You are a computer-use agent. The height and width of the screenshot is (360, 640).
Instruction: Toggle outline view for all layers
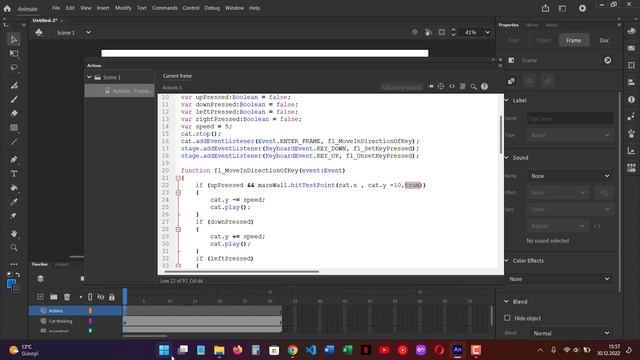tap(90, 297)
